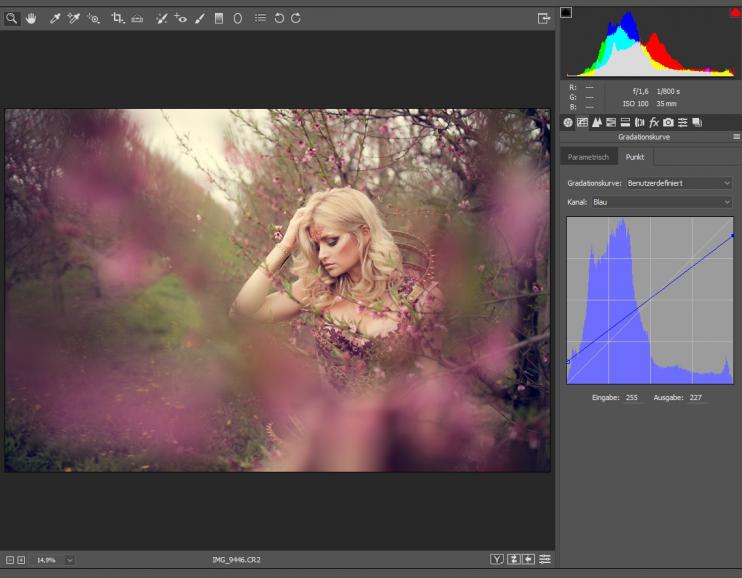Viewport: 742px width, 578px height.
Task: Switch to the Punkt tab
Action: tap(635, 157)
